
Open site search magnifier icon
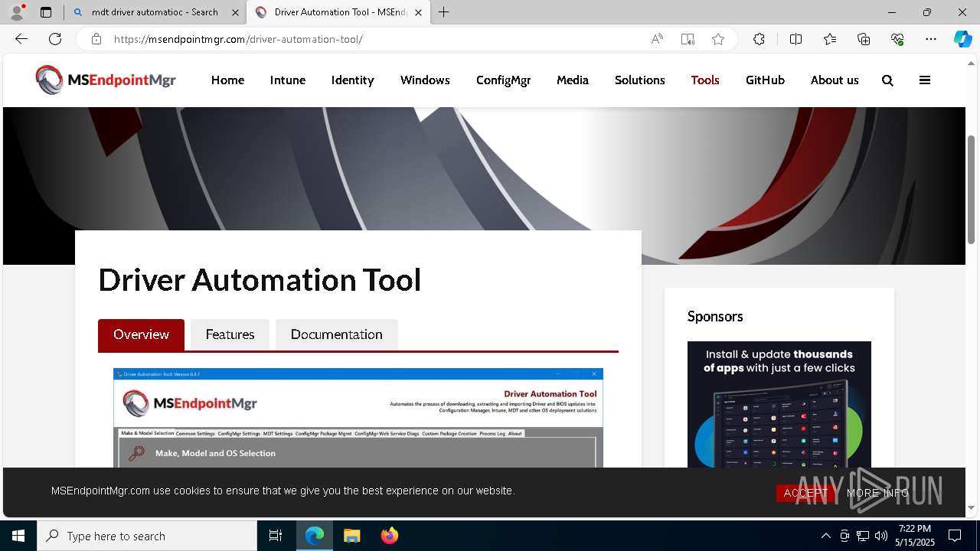(887, 80)
